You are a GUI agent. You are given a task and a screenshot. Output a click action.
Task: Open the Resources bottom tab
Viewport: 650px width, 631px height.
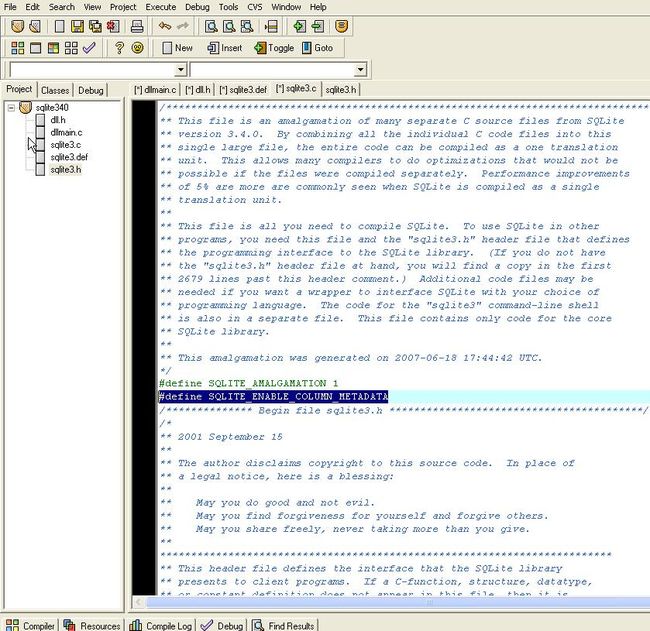[x=92, y=625]
